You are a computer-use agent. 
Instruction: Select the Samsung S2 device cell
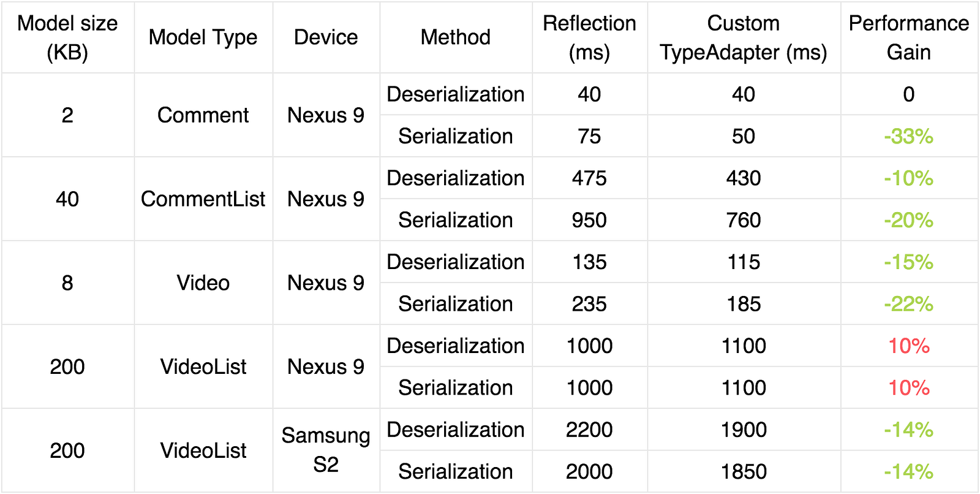[x=326, y=450]
